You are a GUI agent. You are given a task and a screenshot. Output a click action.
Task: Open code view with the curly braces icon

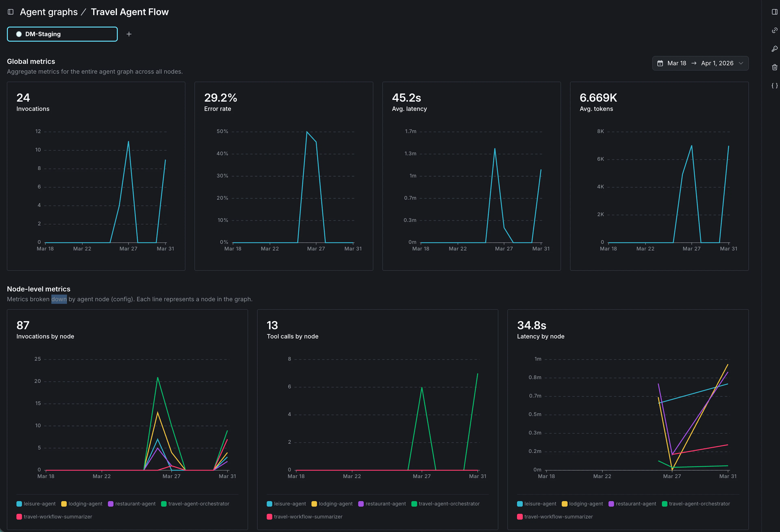coord(775,85)
